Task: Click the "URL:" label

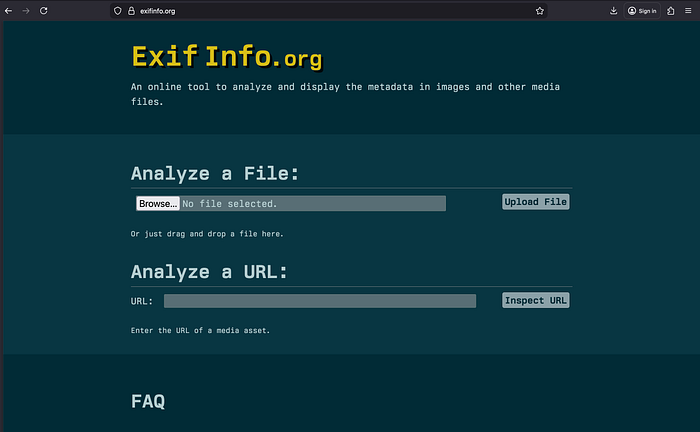Action: point(142,301)
